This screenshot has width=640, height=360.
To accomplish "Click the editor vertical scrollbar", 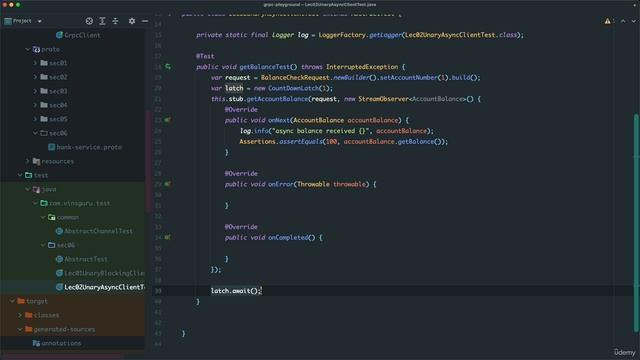I will tap(636, 222).
